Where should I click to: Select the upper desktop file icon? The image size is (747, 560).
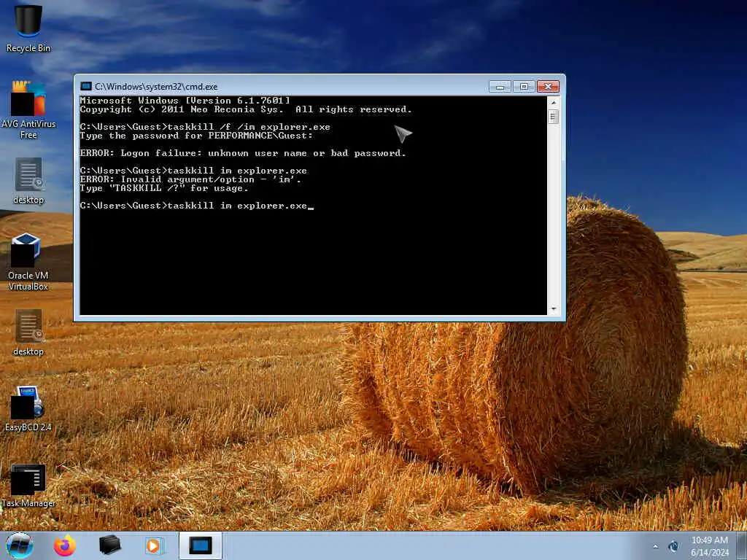tap(28, 181)
